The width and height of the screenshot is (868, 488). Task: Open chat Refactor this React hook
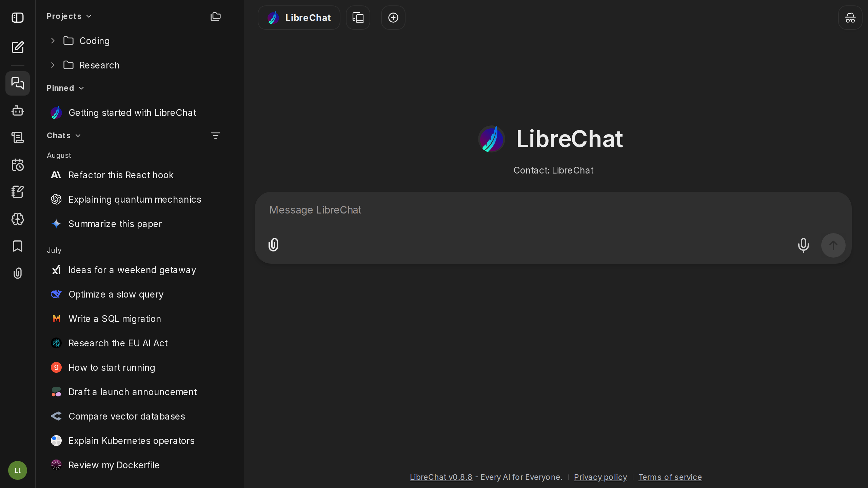click(136, 175)
